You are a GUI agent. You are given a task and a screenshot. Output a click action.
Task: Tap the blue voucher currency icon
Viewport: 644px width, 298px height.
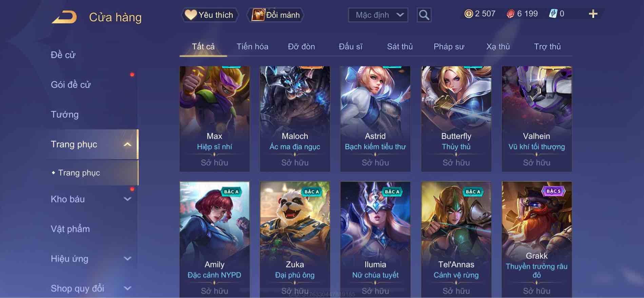click(553, 14)
